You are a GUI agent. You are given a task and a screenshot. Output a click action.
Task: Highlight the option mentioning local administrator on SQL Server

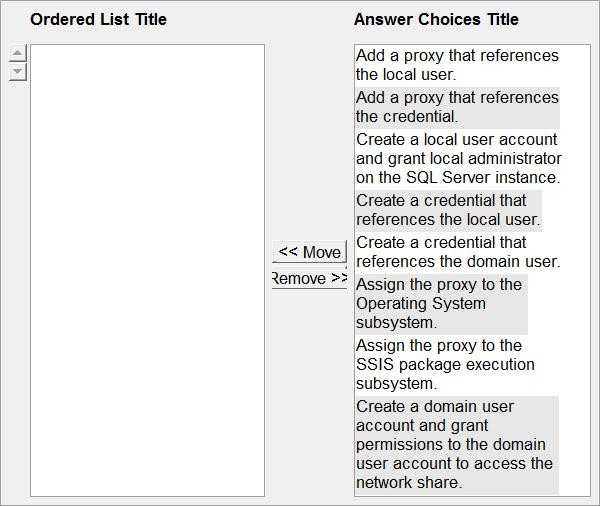tap(458, 158)
